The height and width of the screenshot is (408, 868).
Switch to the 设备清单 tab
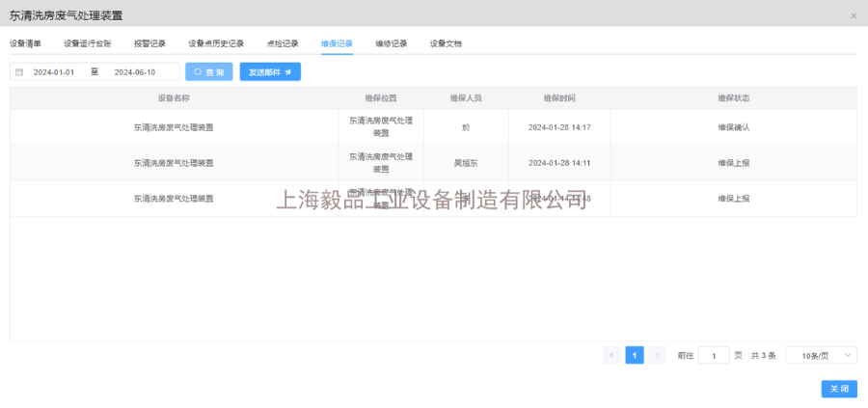(25, 43)
